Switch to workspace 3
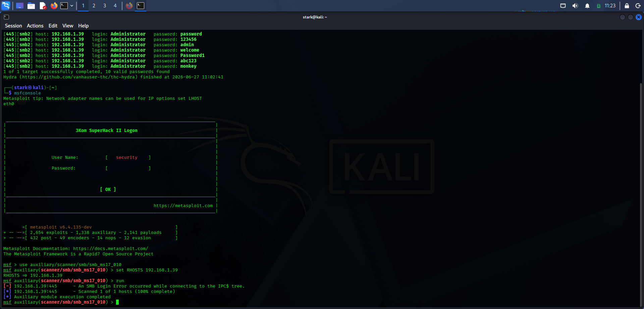Screen dimensions: 644x309 (105, 6)
